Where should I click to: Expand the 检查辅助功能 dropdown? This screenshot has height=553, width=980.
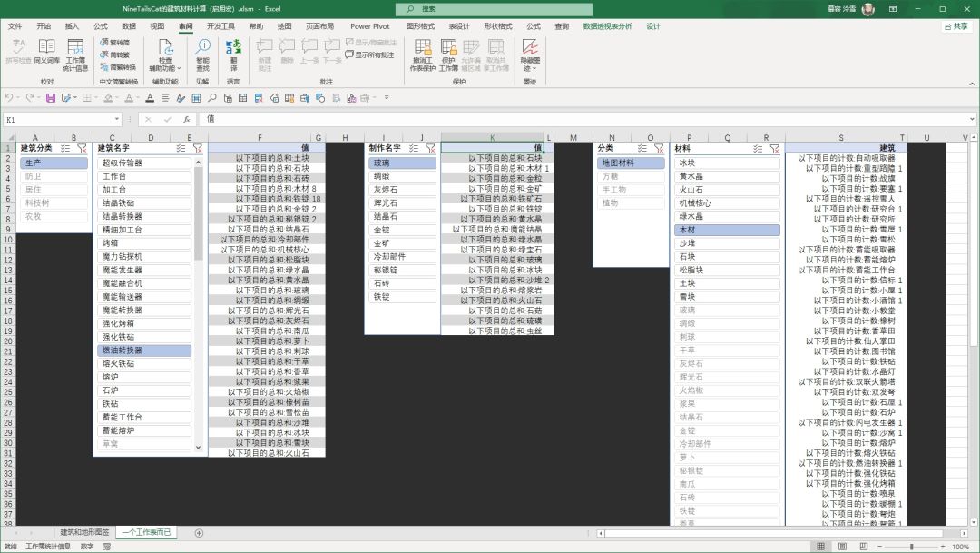165,69
